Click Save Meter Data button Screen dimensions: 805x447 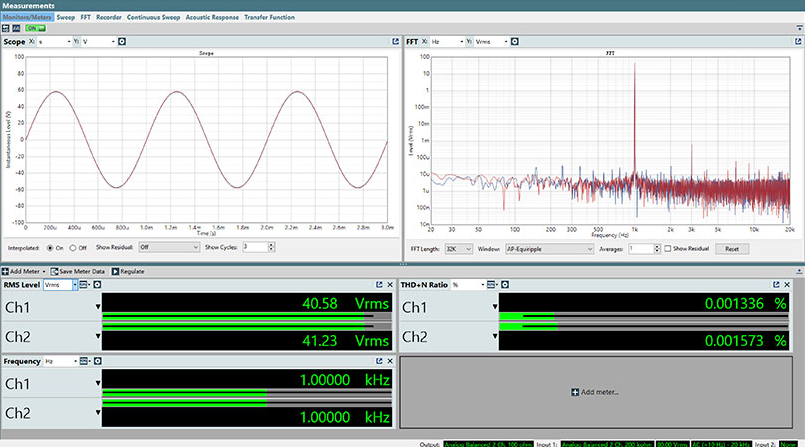[79, 272]
